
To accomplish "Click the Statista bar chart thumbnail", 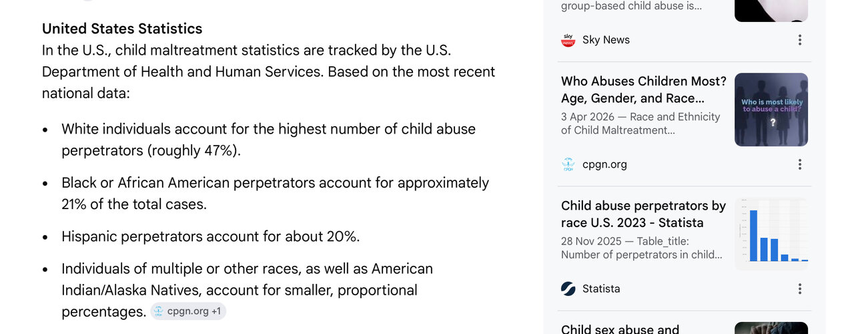I will point(771,234).
